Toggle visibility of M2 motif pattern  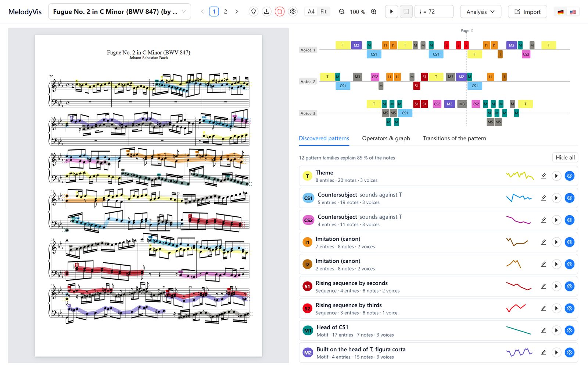570,353
